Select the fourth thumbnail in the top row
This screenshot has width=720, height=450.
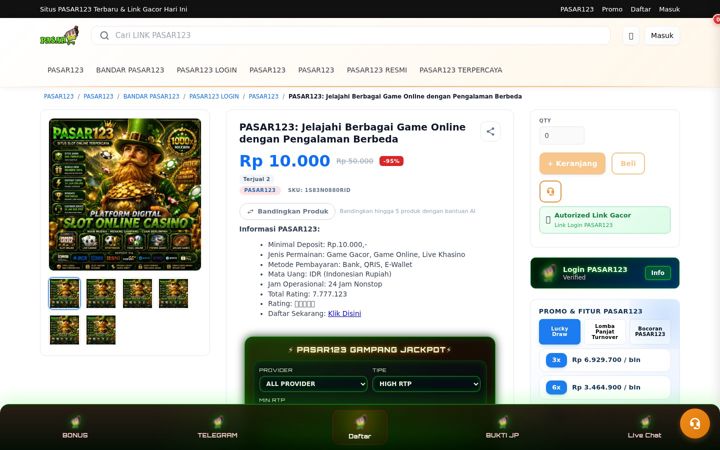click(x=174, y=293)
